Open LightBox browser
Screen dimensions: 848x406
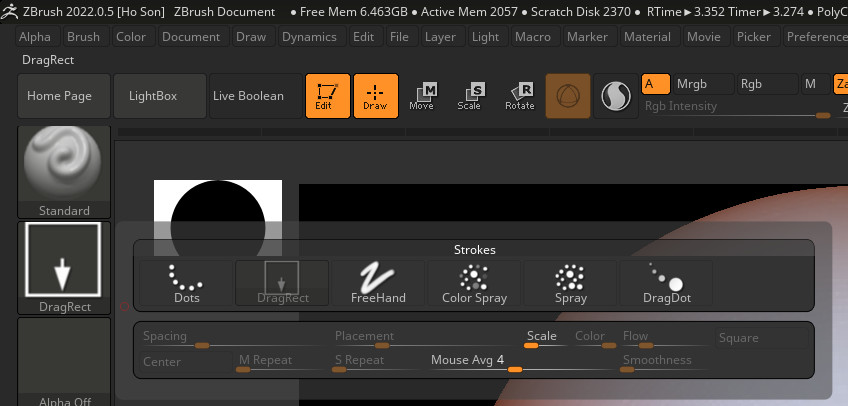(160, 96)
